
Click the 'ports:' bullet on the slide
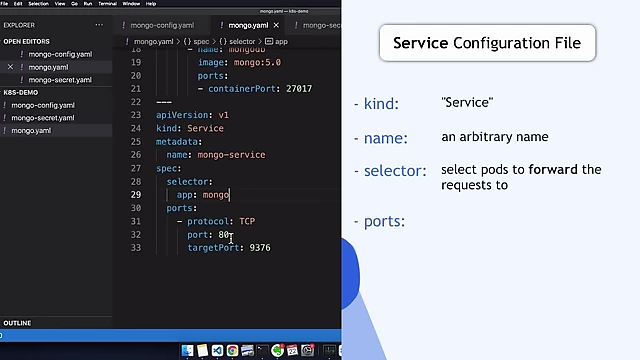384,221
